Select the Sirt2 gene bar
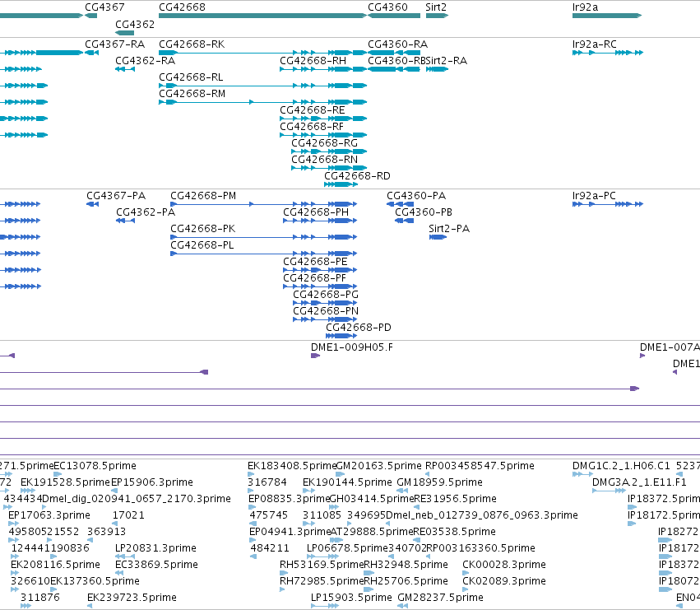This screenshot has height=610, width=700. tap(437, 16)
